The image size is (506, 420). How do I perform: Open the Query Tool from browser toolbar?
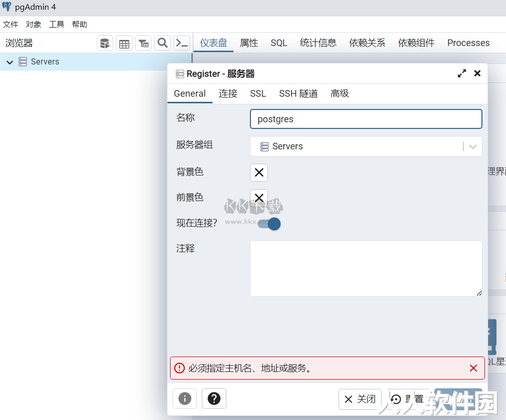[x=105, y=43]
